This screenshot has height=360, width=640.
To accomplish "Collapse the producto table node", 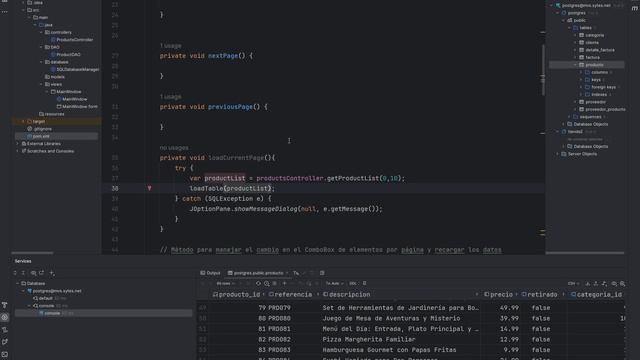I will coord(575,65).
